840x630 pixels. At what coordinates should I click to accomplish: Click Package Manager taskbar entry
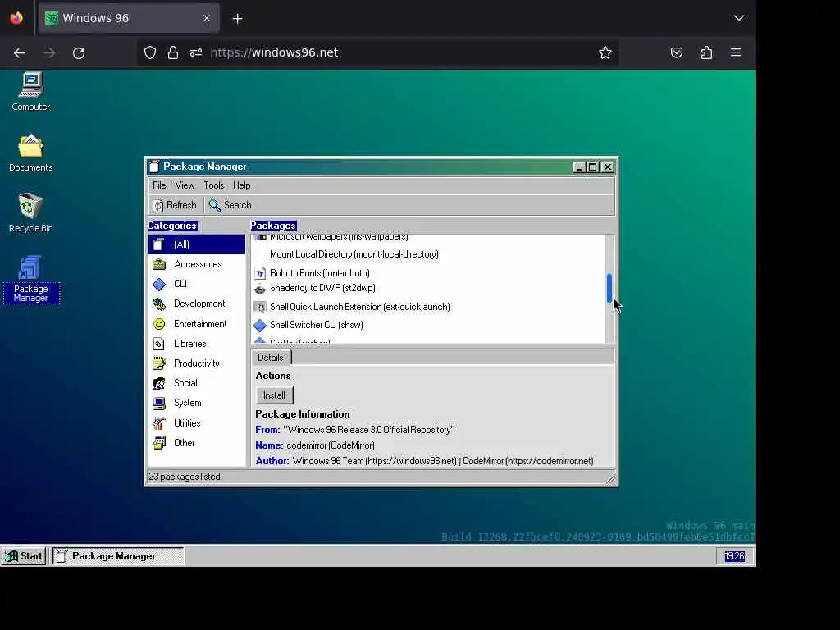click(118, 556)
